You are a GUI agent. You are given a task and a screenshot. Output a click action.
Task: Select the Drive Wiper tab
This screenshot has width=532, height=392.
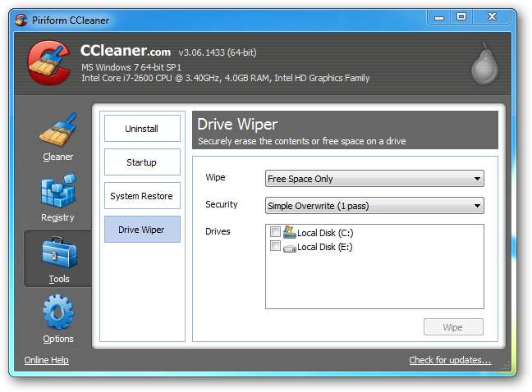coord(142,230)
